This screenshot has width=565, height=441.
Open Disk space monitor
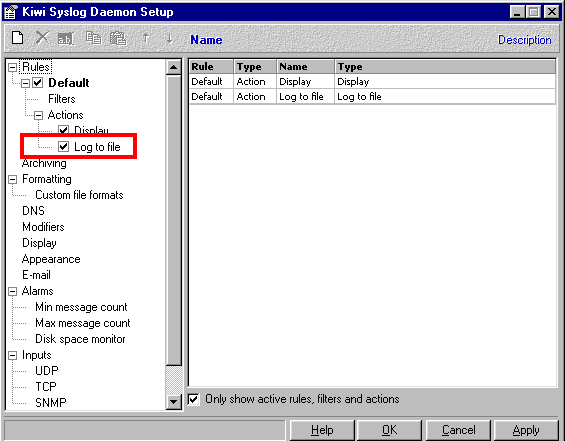tap(80, 339)
